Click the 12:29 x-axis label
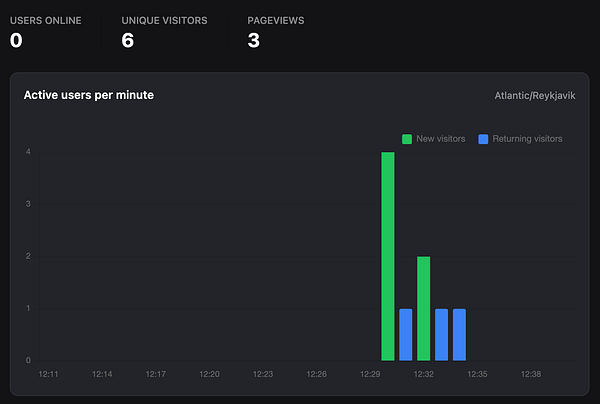 click(x=370, y=374)
